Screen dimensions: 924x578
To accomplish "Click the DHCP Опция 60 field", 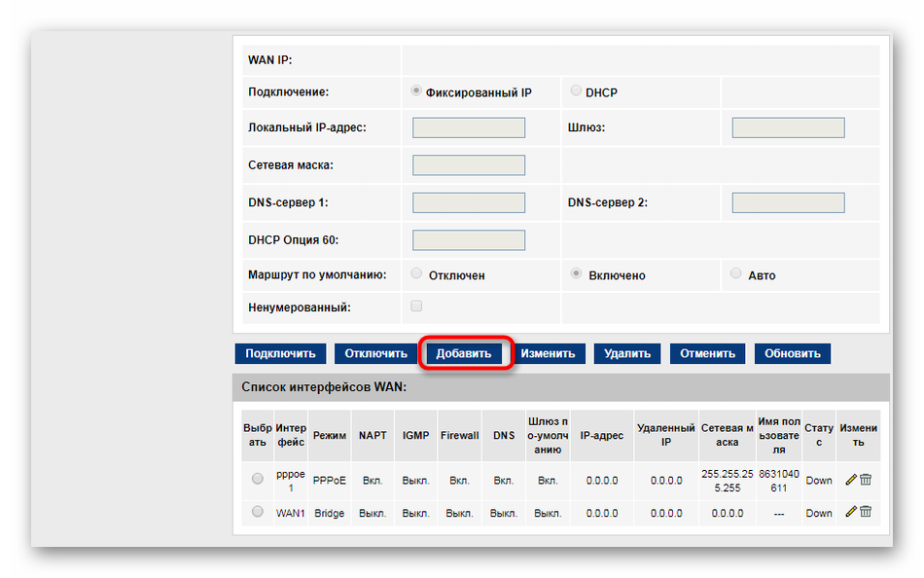I will [x=469, y=240].
